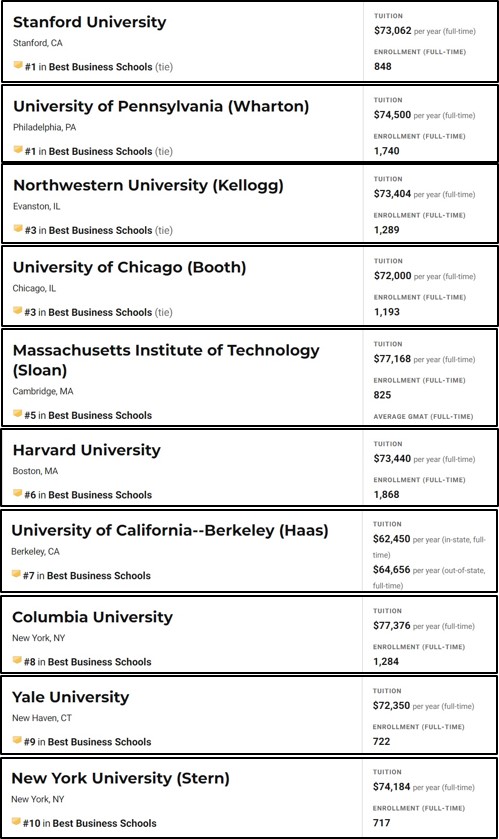Open University of California--Berkeley (Haas) profile
Viewport: 499px width, 839px height.
(x=170, y=531)
